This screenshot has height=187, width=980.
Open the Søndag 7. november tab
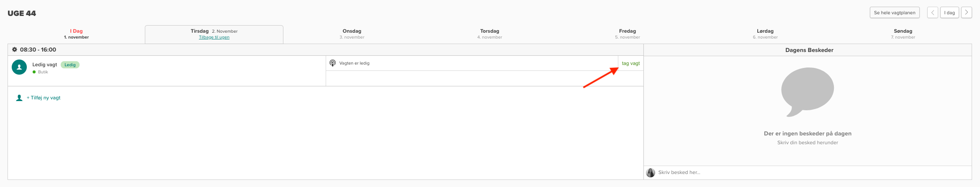pos(903,34)
